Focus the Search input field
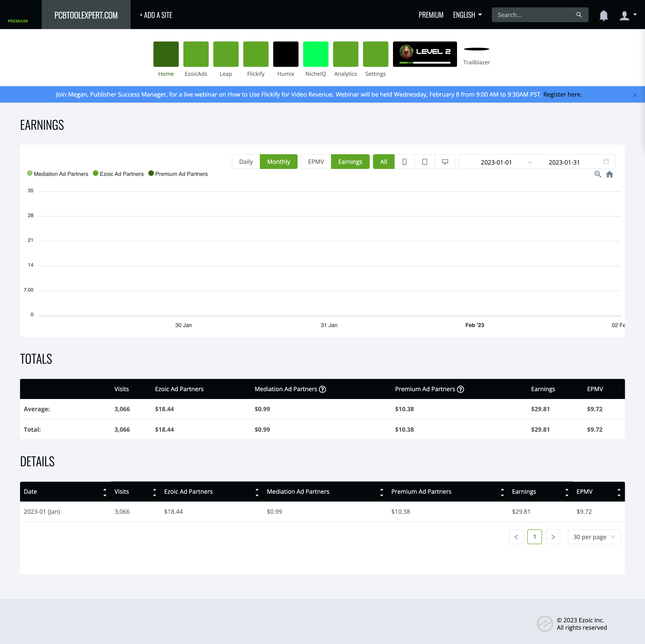The width and height of the screenshot is (645, 644). (x=534, y=15)
